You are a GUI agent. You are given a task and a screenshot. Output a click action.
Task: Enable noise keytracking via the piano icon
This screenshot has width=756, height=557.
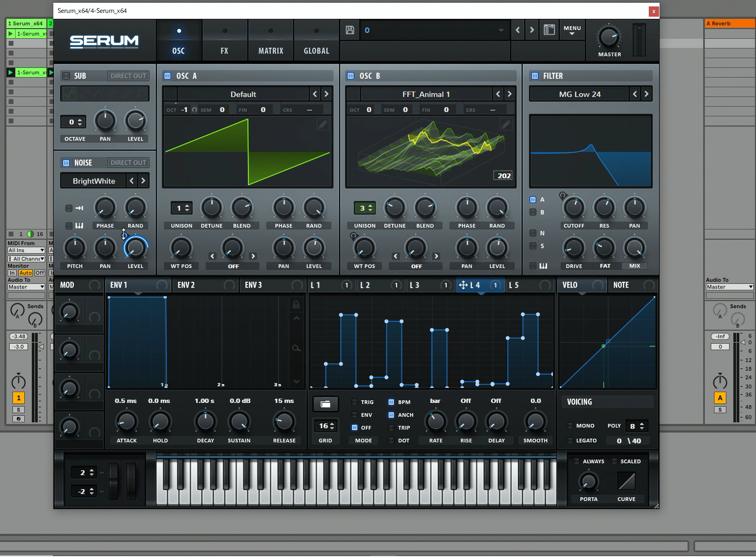tap(80, 225)
